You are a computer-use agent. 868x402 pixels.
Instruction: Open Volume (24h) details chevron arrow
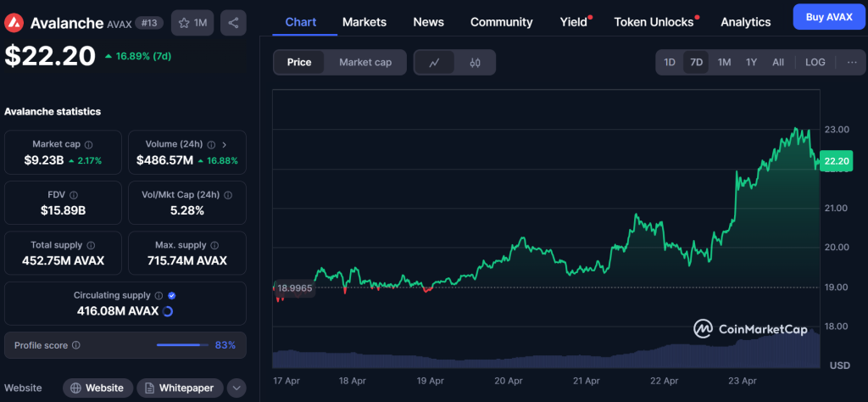224,144
